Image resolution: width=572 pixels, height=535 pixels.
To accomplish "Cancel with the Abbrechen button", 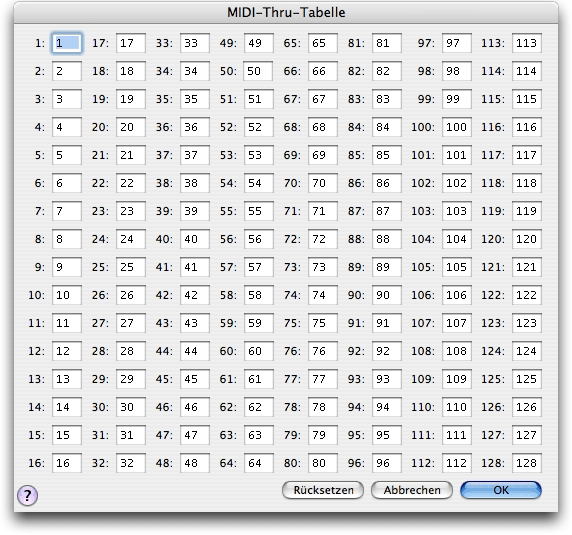I will [412, 490].
